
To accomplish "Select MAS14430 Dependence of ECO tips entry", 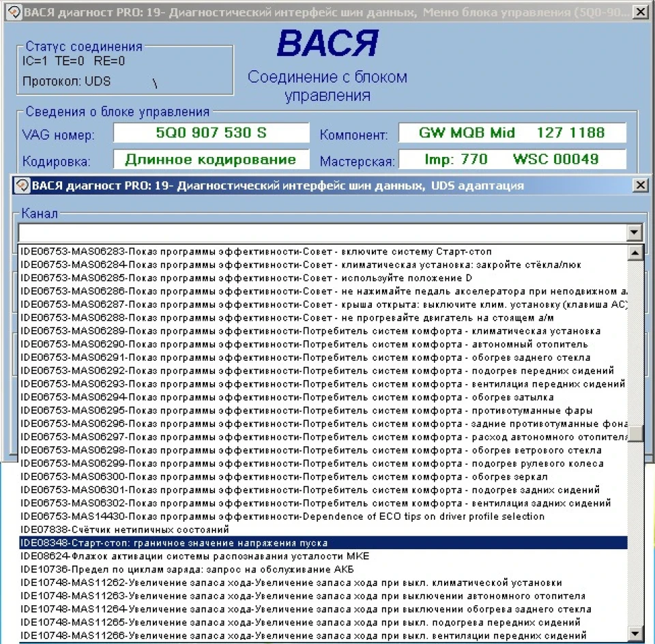I will pos(323,516).
